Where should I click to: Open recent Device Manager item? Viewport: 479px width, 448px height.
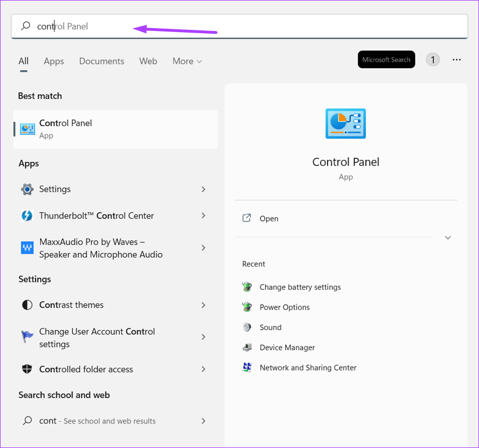pyautogui.click(x=287, y=348)
